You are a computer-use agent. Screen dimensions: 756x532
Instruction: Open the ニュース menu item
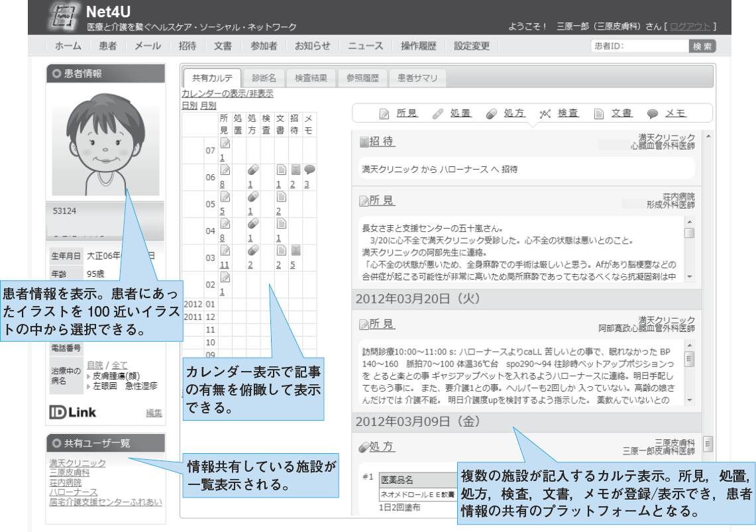click(366, 46)
